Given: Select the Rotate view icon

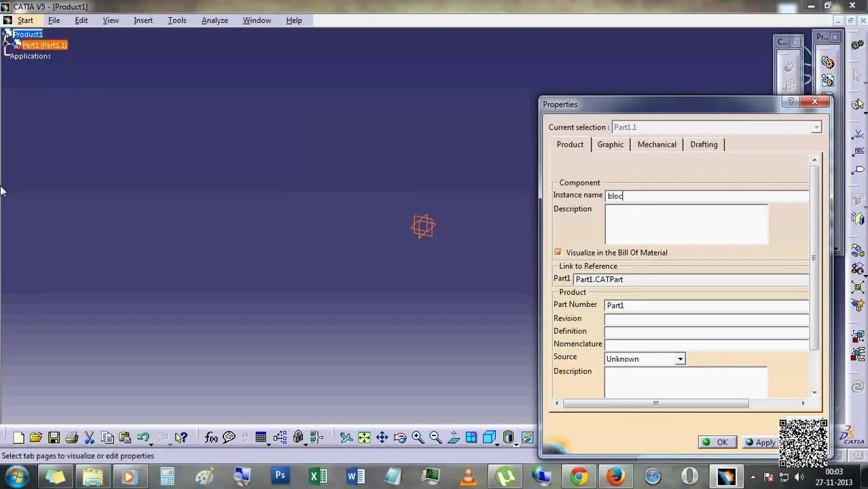Looking at the screenshot, I should coord(399,438).
